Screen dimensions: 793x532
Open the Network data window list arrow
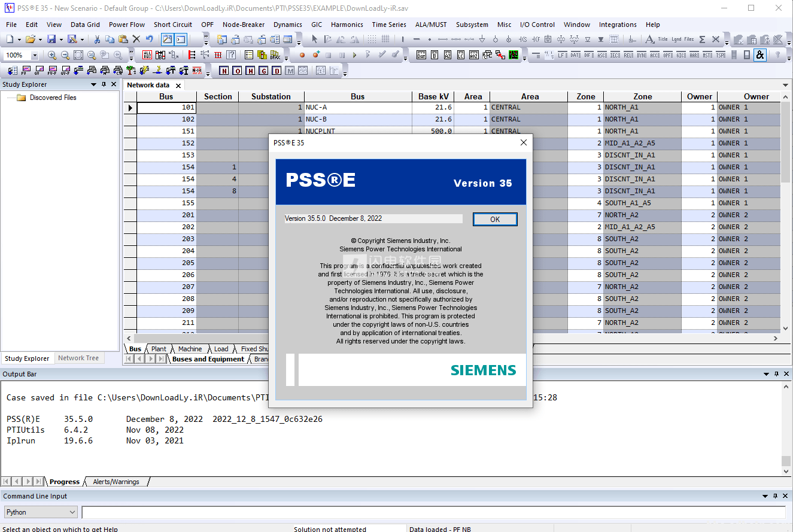tap(786, 86)
